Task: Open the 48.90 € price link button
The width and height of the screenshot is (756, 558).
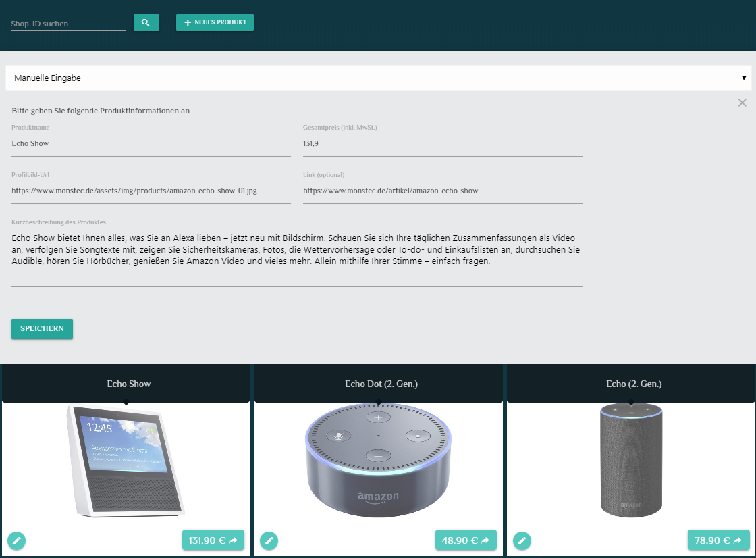Action: 466,540
